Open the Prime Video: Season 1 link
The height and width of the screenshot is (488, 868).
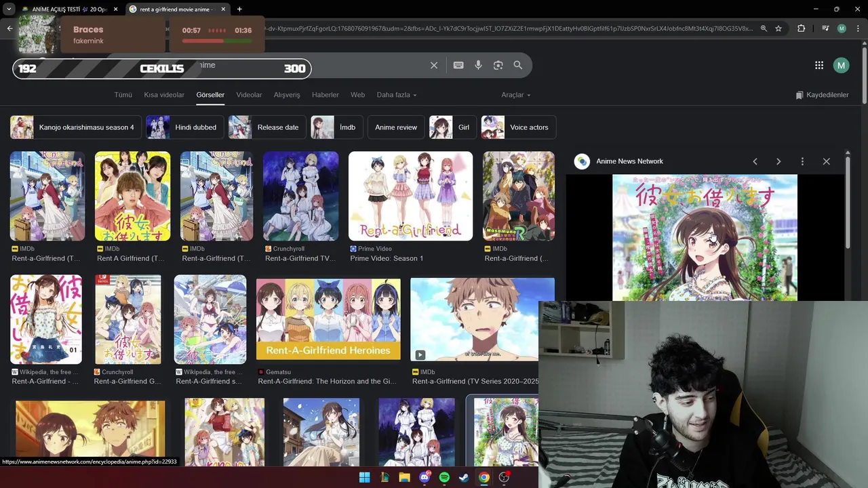click(x=387, y=258)
